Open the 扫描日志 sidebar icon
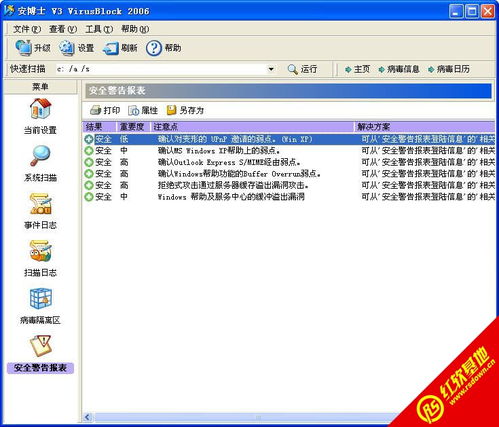 40,251
